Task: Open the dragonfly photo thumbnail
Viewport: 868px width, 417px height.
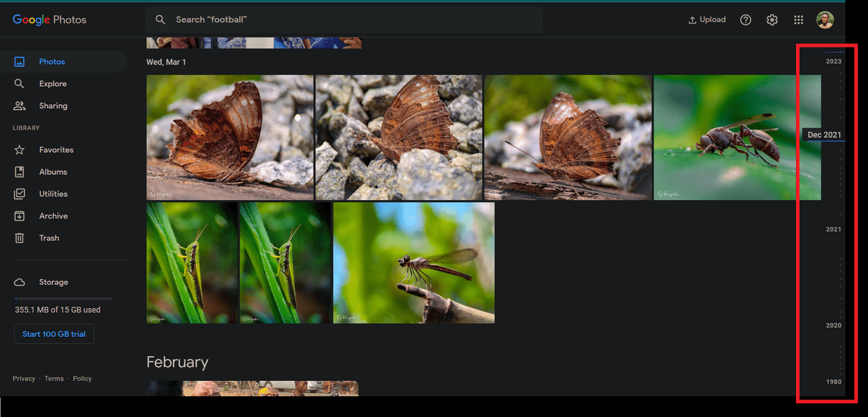Action: [413, 263]
